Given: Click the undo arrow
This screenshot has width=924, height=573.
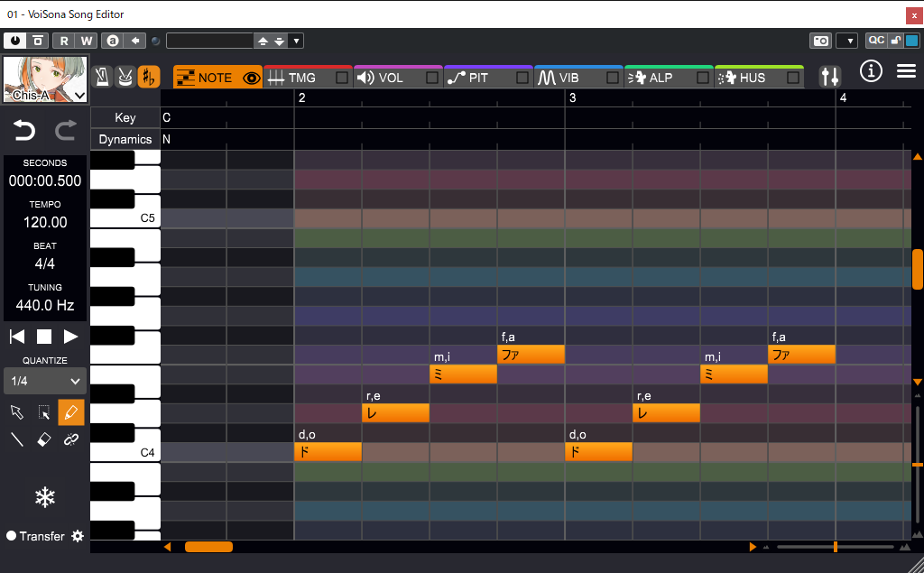Looking at the screenshot, I should pyautogui.click(x=24, y=130).
